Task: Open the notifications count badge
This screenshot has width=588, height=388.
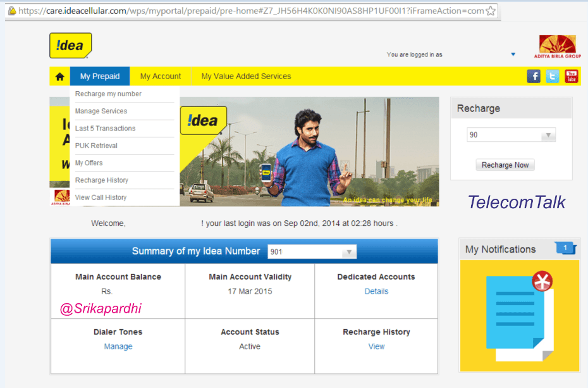Action: 565,247
